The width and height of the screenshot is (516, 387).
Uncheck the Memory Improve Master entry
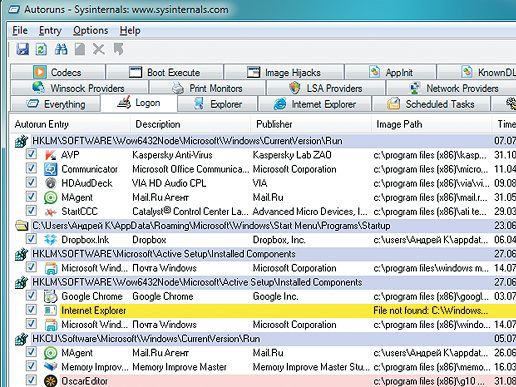pyautogui.click(x=31, y=366)
